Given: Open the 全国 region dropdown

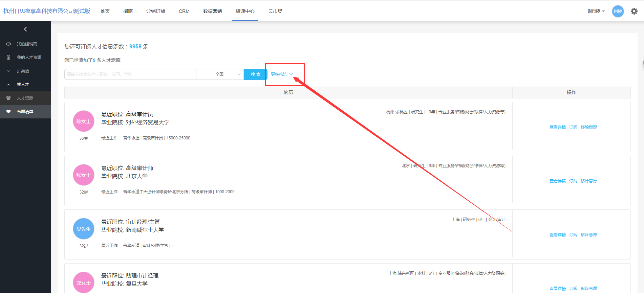Looking at the screenshot, I should (x=220, y=74).
